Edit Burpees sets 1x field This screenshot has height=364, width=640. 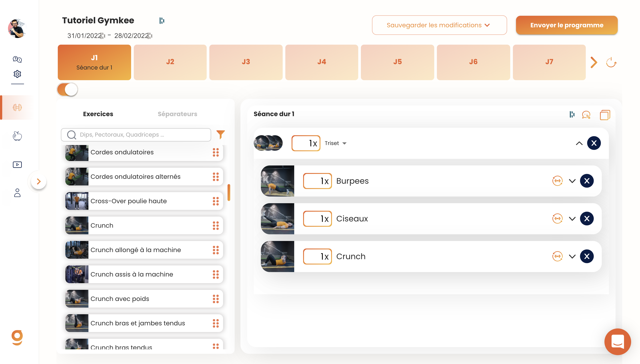pyautogui.click(x=317, y=181)
